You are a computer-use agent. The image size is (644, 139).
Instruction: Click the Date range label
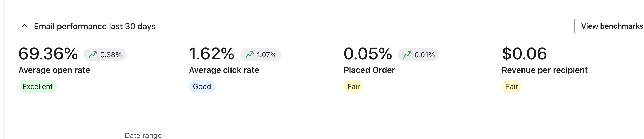tap(143, 135)
